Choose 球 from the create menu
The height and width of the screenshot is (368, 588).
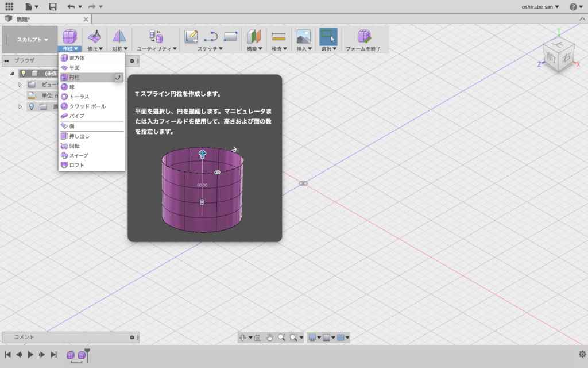point(92,87)
